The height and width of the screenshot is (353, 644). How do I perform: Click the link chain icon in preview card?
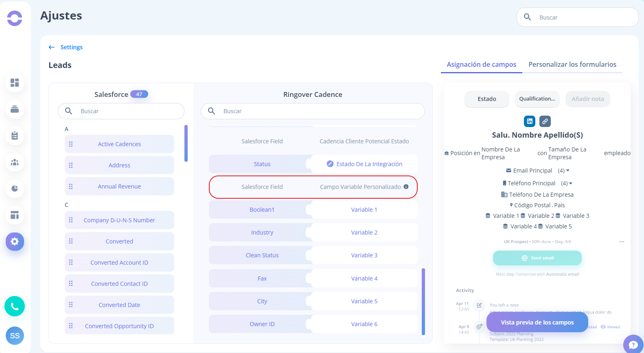[545, 121]
